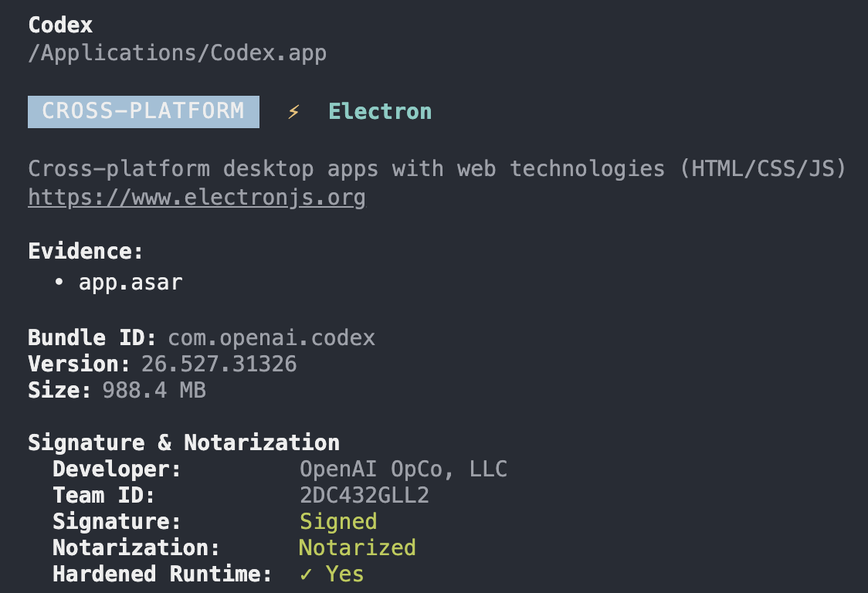Click the CROSS-PLATFORM badge

[x=144, y=112]
